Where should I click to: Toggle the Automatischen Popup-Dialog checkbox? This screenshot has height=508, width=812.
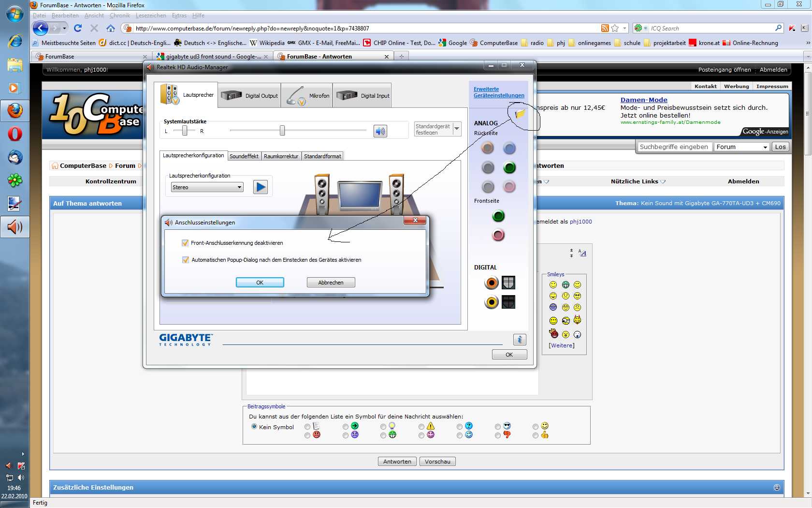pos(185,260)
